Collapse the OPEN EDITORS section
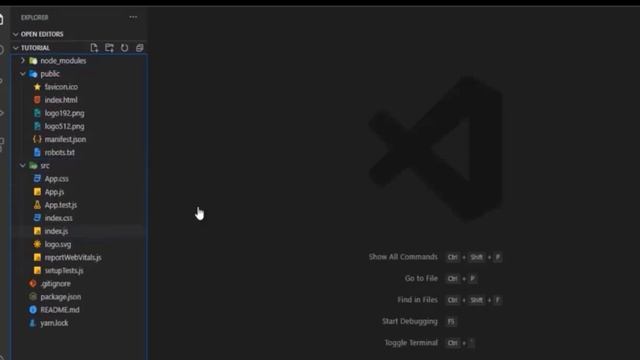This screenshot has width=640, height=360. [16, 34]
